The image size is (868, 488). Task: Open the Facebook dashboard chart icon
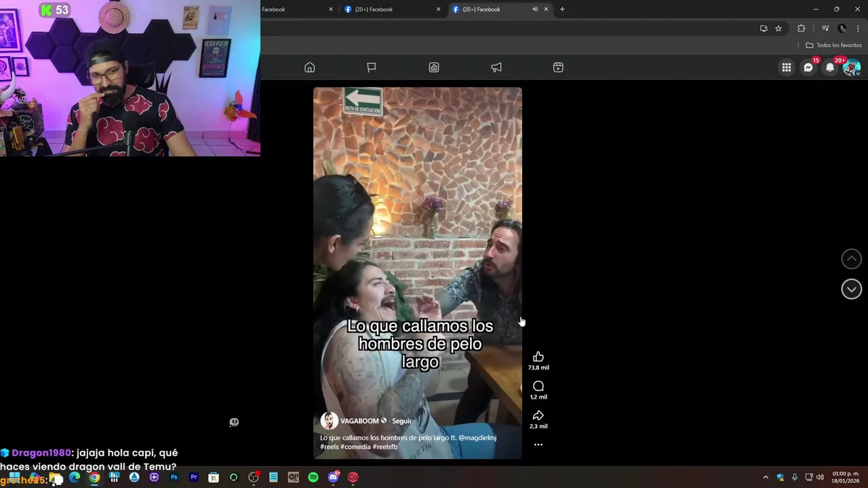434,67
